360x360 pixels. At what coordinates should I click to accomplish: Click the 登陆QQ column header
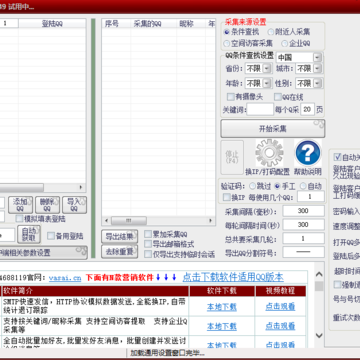pyautogui.click(x=52, y=24)
